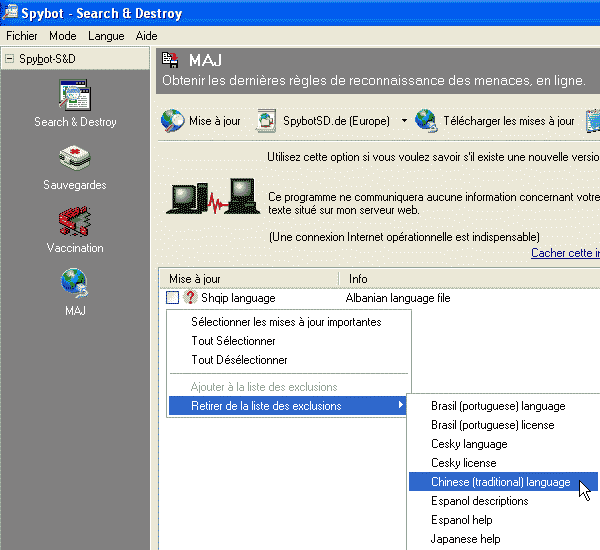
Task: Expand Retirer de la liste des exclusions submenu
Action: pyautogui.click(x=287, y=406)
